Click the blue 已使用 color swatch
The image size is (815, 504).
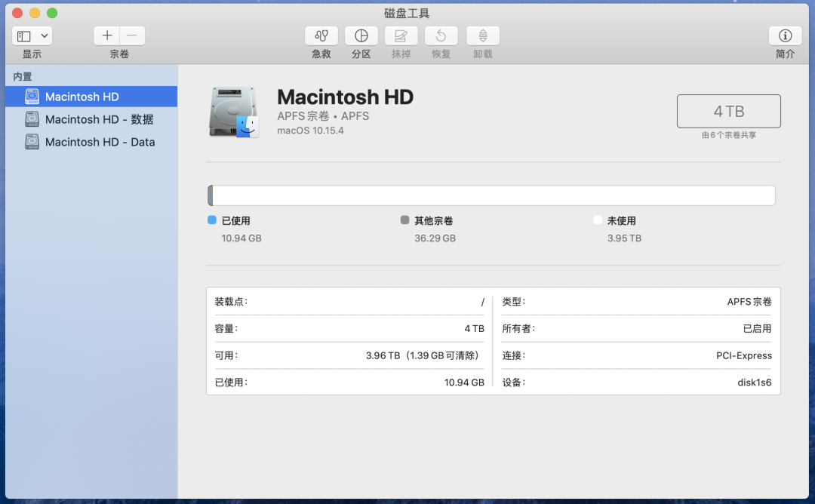click(211, 220)
